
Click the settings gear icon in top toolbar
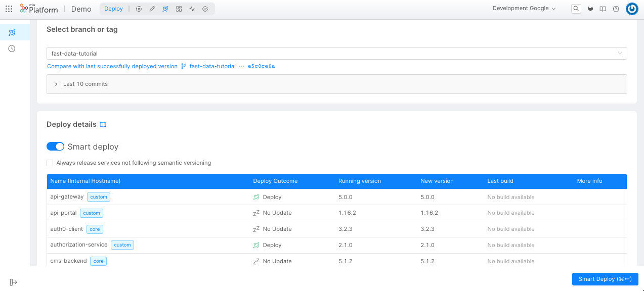[x=139, y=9]
